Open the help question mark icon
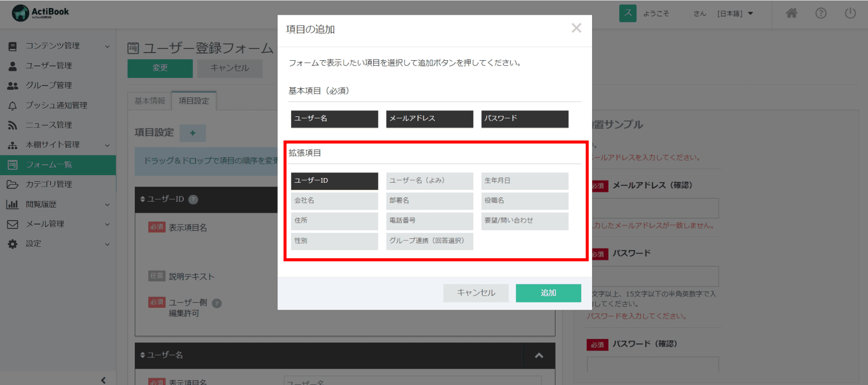The width and height of the screenshot is (868, 385). click(x=821, y=13)
